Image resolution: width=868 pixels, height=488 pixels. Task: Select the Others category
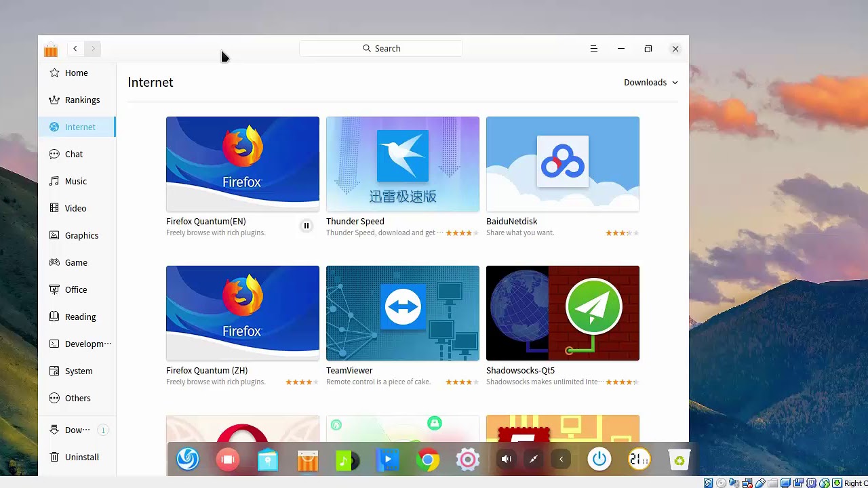(77, 398)
